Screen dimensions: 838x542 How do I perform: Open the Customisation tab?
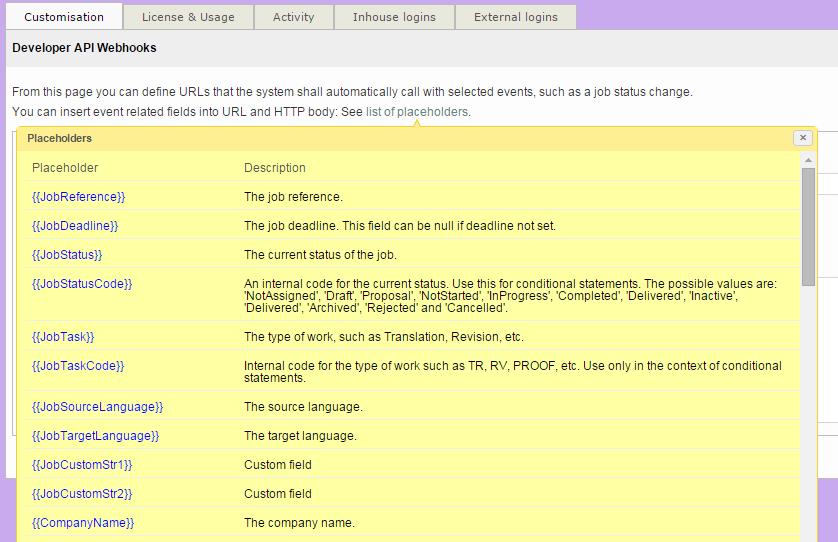point(64,17)
